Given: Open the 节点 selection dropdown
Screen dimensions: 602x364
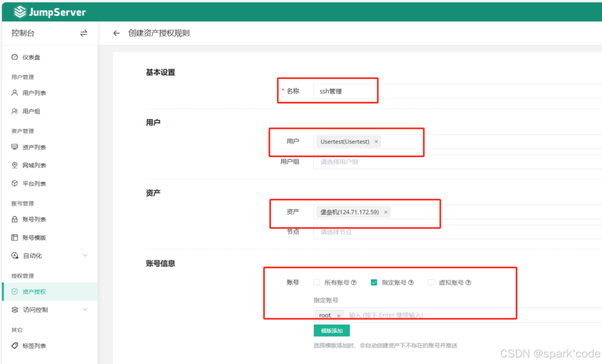Looking at the screenshot, I should [x=458, y=232].
